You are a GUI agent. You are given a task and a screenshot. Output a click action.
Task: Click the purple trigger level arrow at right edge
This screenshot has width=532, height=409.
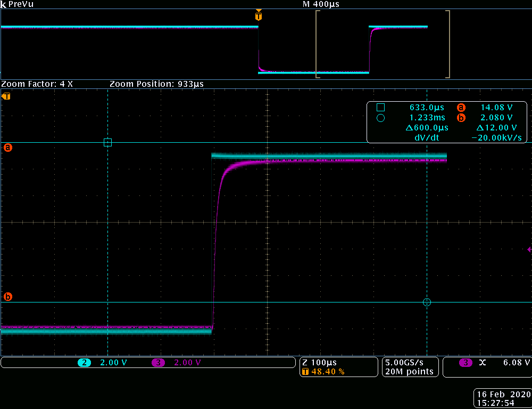529,249
